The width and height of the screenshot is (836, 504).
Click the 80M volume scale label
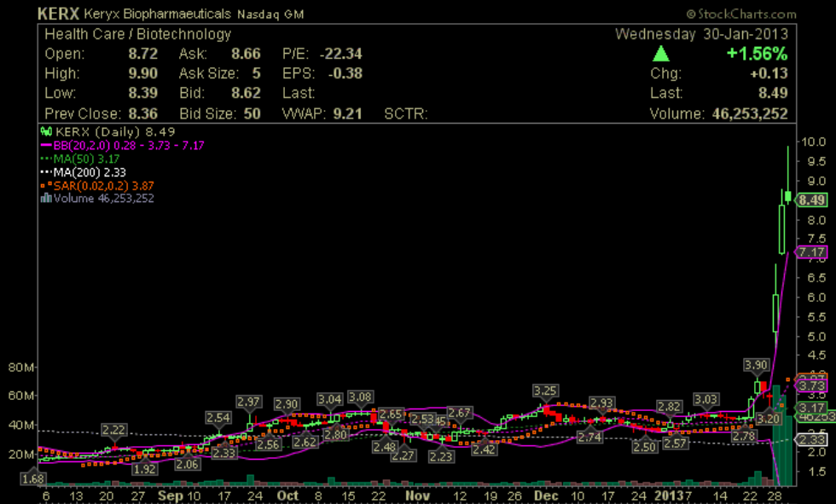[x=21, y=367]
